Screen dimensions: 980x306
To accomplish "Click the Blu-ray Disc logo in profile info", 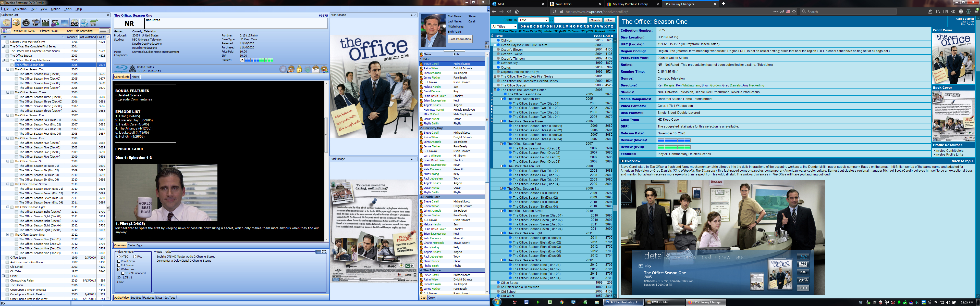I will pyautogui.click(x=121, y=69).
